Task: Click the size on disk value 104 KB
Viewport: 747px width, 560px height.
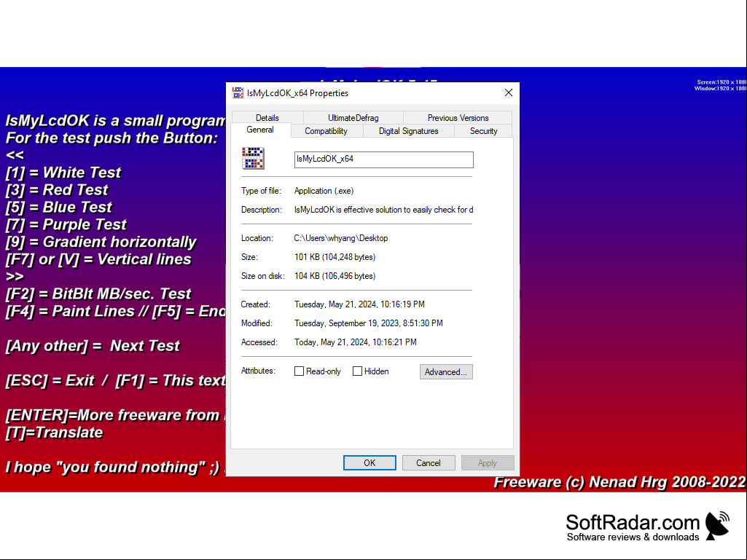Action: coord(335,276)
